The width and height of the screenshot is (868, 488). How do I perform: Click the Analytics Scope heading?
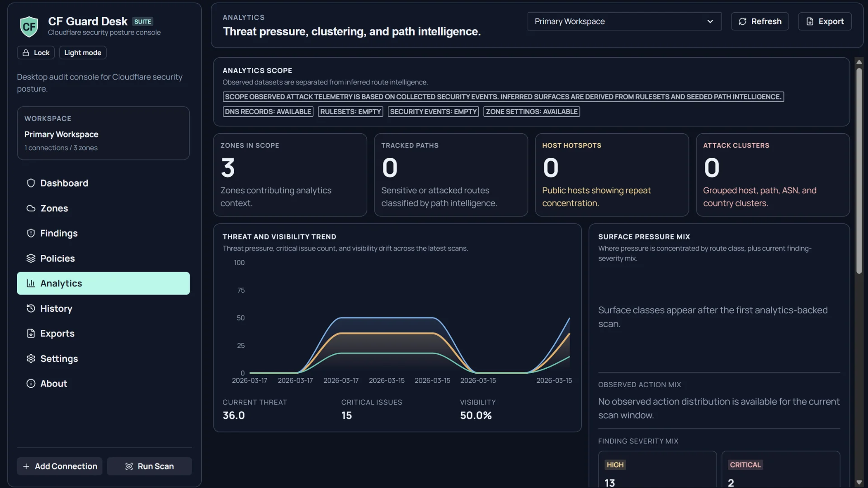pyautogui.click(x=257, y=70)
